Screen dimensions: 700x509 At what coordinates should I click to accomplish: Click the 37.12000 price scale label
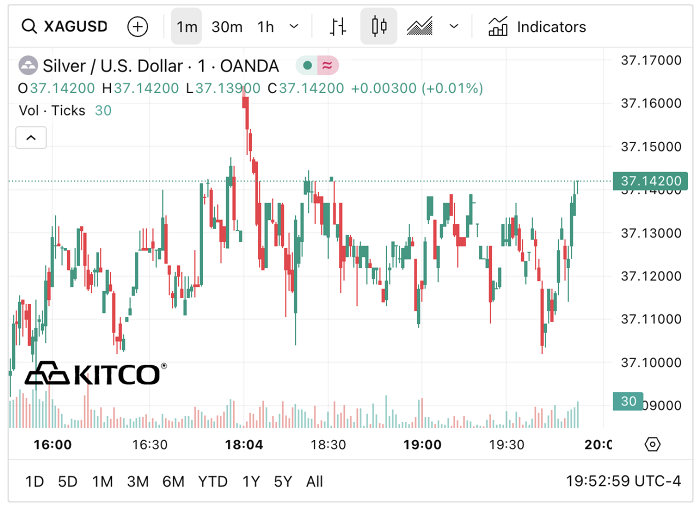click(x=651, y=276)
